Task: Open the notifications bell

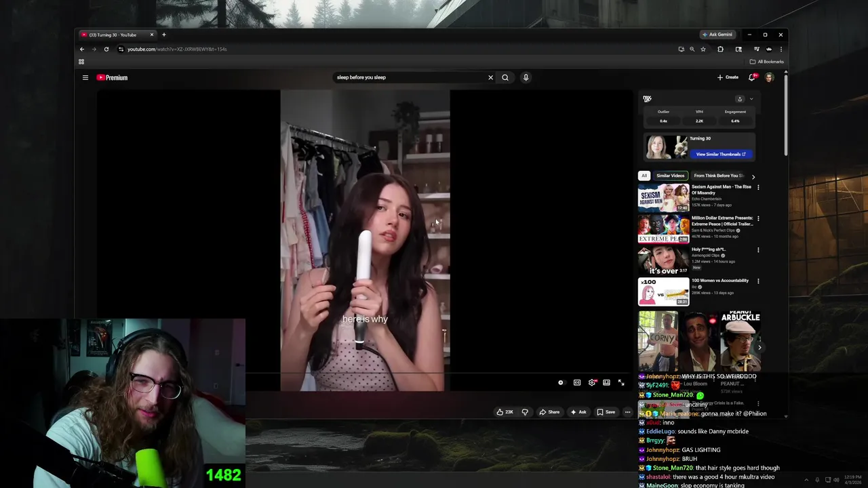Action: (751, 77)
